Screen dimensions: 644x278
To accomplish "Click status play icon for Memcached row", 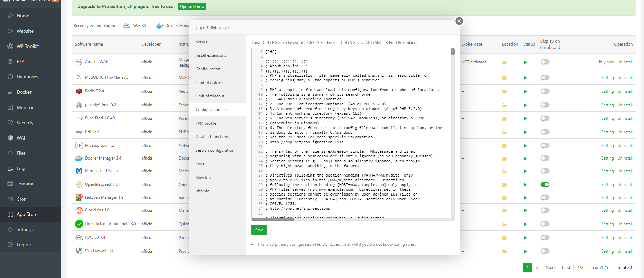I will coord(525,171).
